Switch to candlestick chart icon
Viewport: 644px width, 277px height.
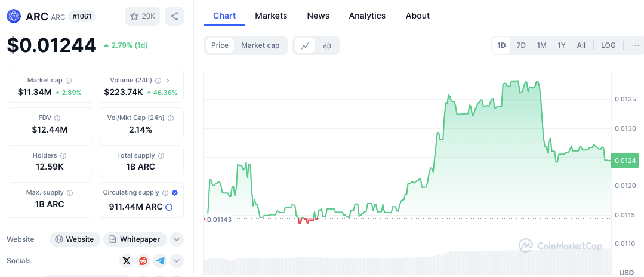click(x=327, y=45)
